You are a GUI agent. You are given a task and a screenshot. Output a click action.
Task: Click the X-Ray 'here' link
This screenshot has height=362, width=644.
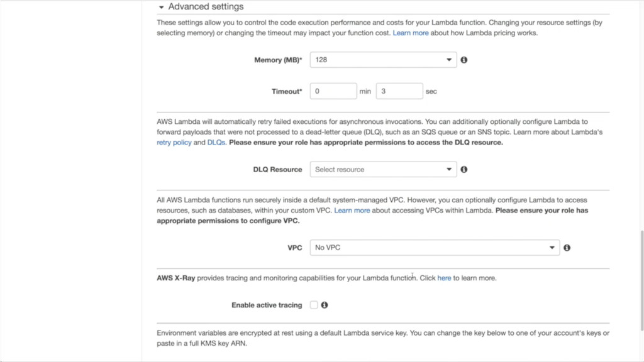(x=444, y=278)
